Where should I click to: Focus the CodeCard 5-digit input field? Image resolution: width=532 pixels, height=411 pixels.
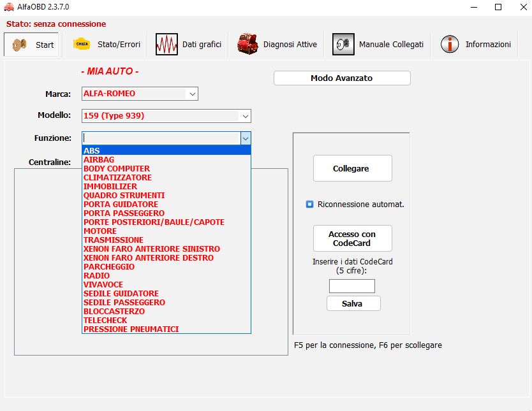(x=352, y=286)
